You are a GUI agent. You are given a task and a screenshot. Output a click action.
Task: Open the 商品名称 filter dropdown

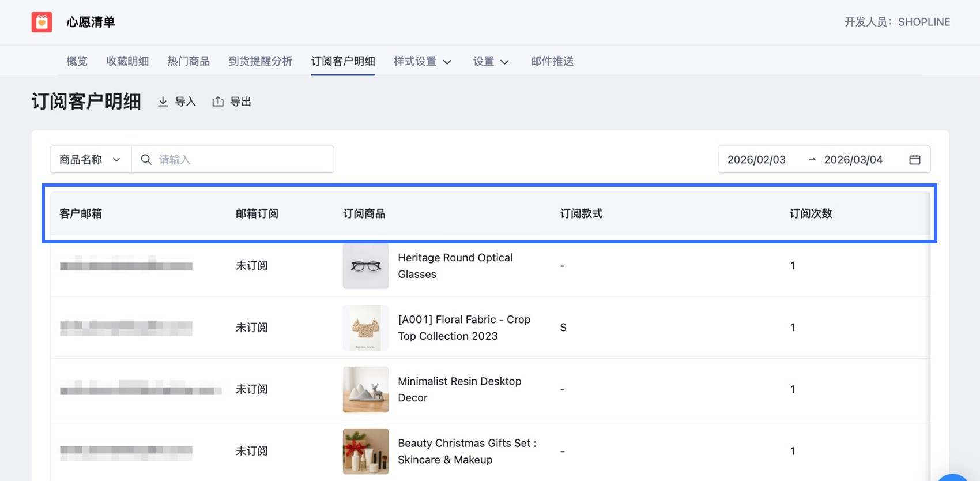click(91, 160)
